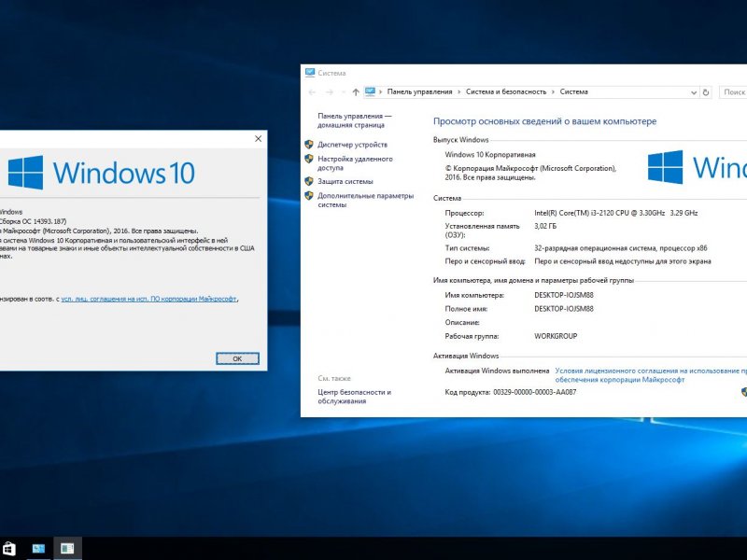Screen dimensions: 747x560
Task: Open the license agreement terms link in Активация Windows
Action: [651, 375]
